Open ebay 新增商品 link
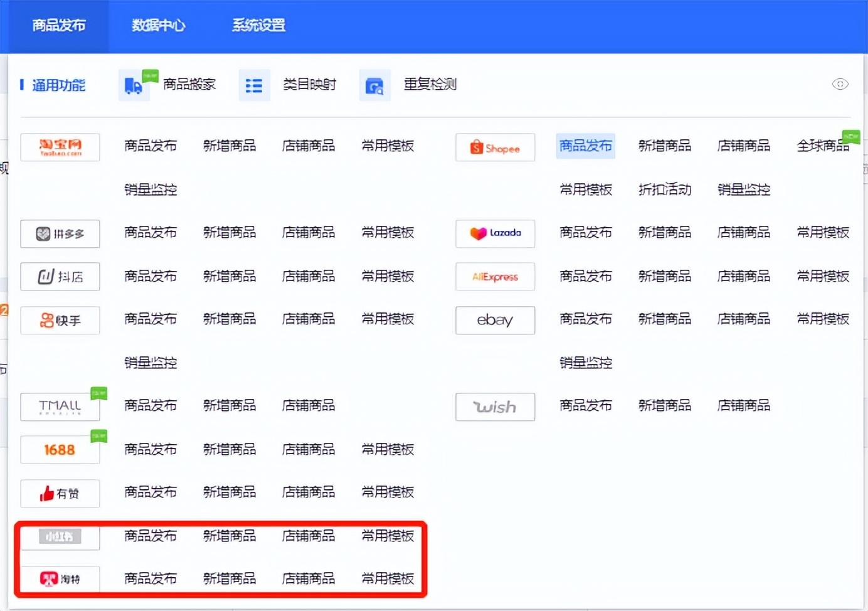This screenshot has height=611, width=868. 665,319
